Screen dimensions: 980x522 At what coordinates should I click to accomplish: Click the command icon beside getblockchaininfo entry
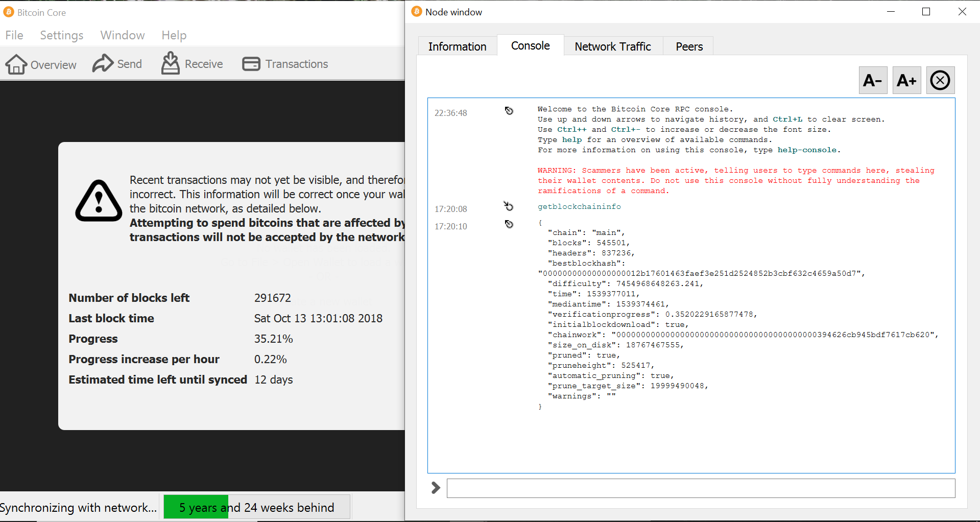pyautogui.click(x=509, y=206)
